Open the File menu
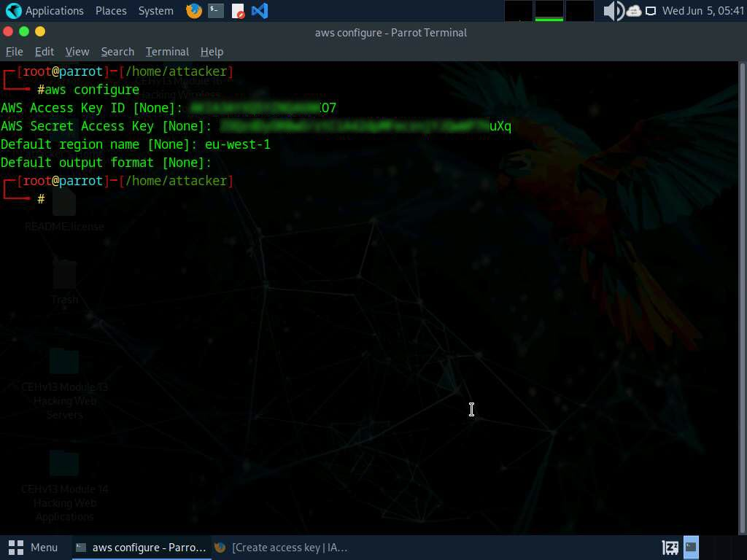Screen dimensions: 747x560 coord(15,52)
